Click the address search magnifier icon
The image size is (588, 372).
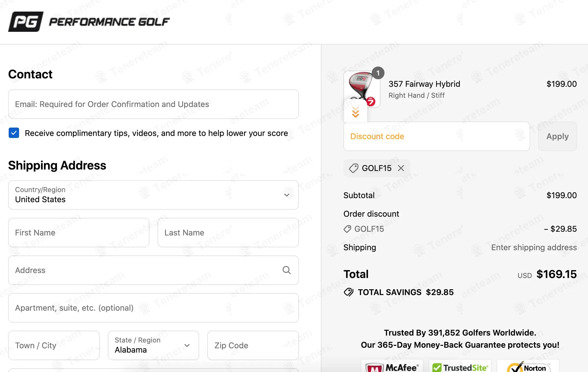(x=286, y=270)
